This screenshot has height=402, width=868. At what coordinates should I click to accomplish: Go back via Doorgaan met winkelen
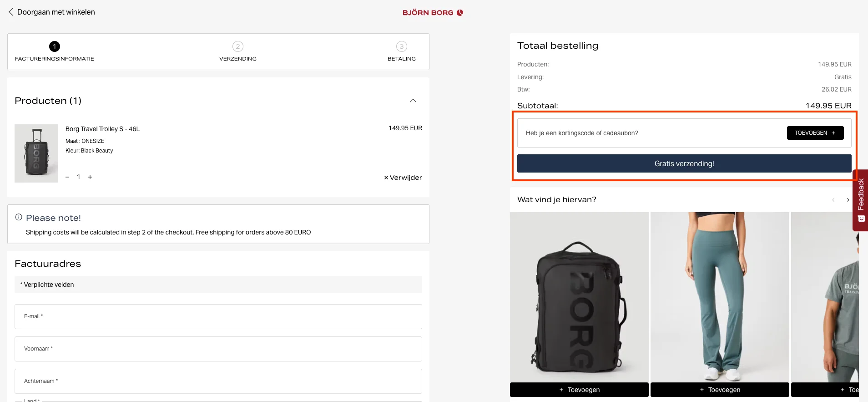pos(51,12)
